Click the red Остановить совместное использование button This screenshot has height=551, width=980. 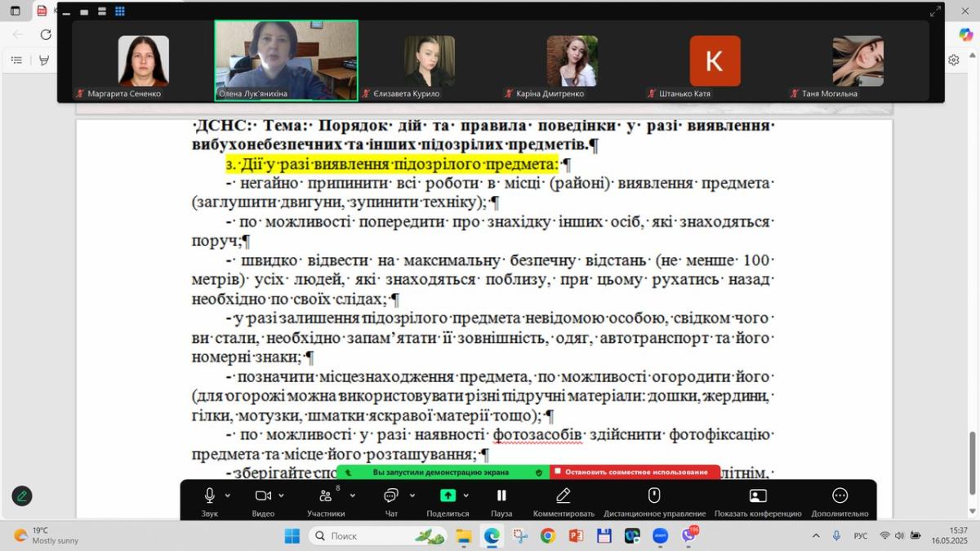pyautogui.click(x=635, y=472)
